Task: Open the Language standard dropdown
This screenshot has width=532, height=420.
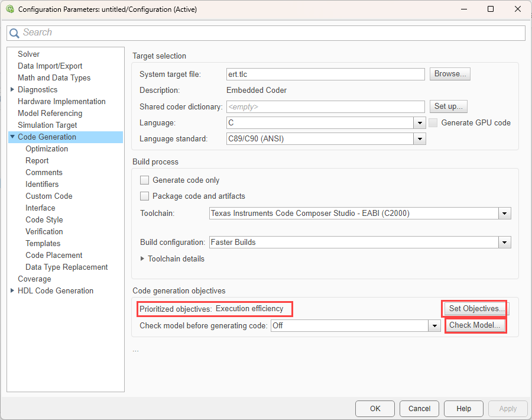Action: (x=420, y=139)
